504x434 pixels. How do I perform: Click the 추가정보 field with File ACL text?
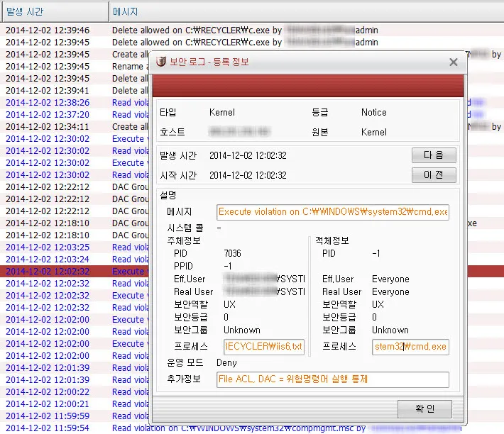tap(333, 379)
